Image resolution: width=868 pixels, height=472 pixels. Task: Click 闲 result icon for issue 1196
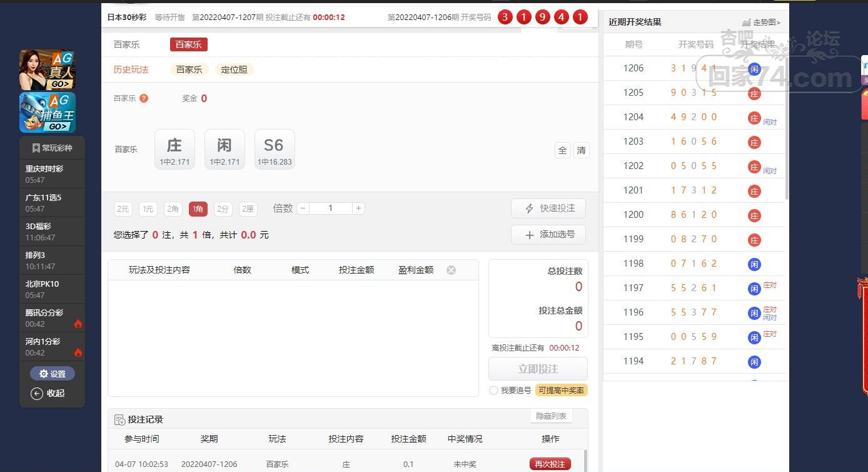pos(755,312)
